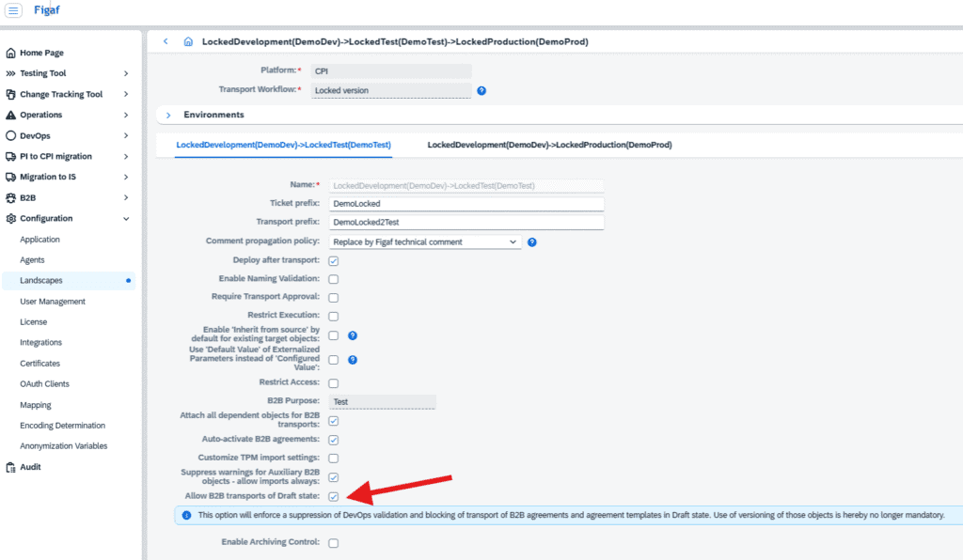
Task: Open help icon beside Comment propagation policy
Action: tap(532, 242)
